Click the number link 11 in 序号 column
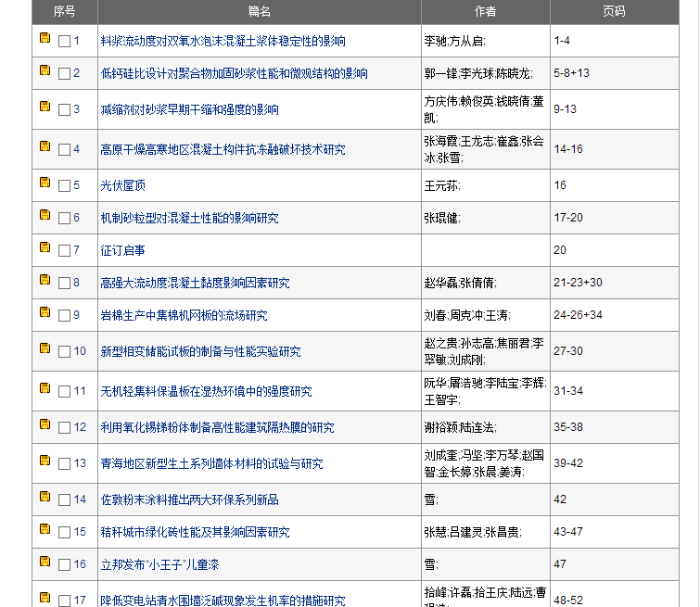Image resolution: width=700 pixels, height=607 pixels. [80, 391]
